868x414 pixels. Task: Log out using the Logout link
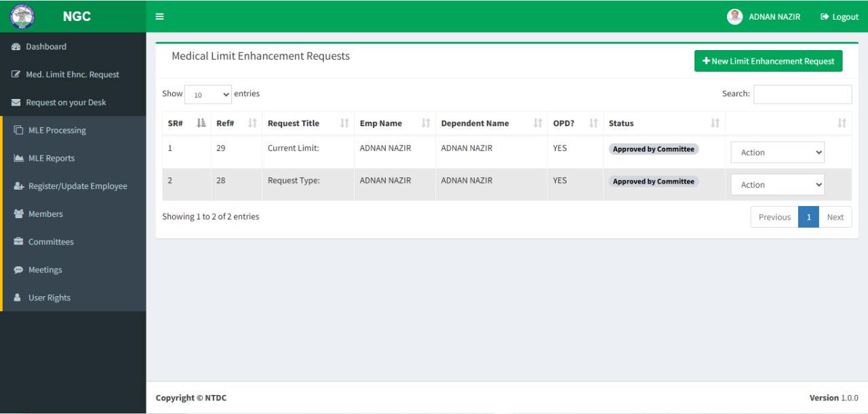click(x=839, y=17)
